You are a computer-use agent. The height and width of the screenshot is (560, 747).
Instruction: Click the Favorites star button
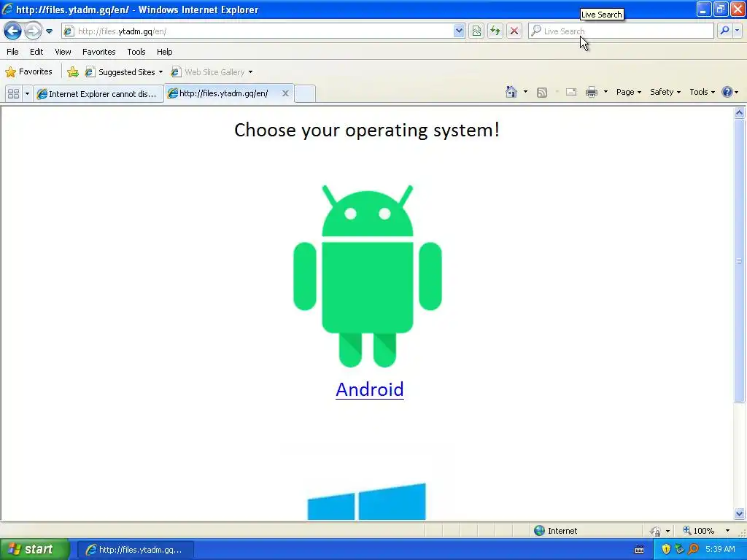click(x=28, y=72)
